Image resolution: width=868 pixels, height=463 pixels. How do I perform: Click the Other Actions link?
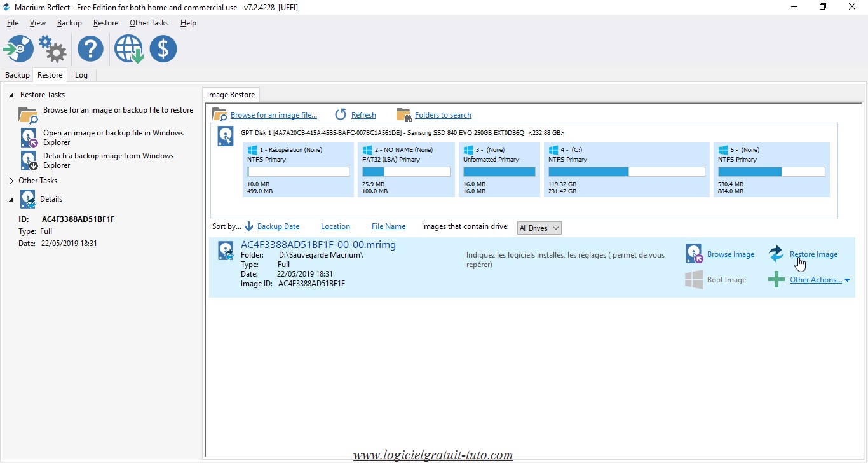815,280
